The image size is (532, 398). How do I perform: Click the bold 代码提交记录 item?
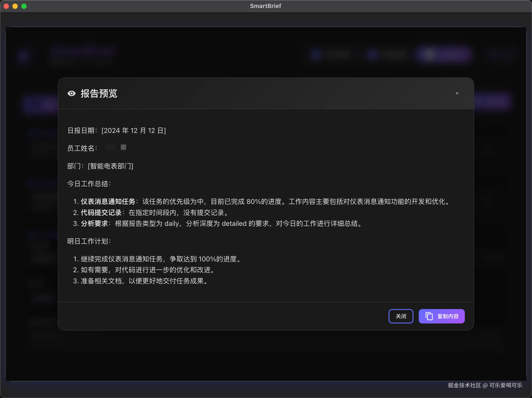click(x=101, y=213)
